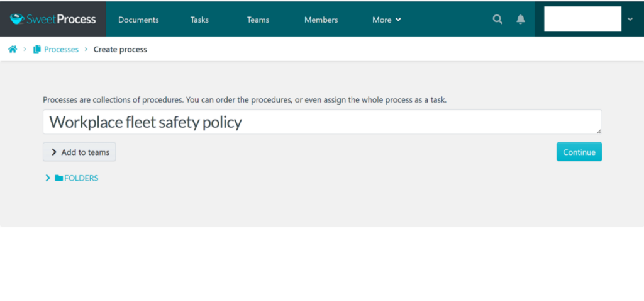Open the Processes breadcrumb link
Screen dimensions: 644x301
click(x=61, y=49)
